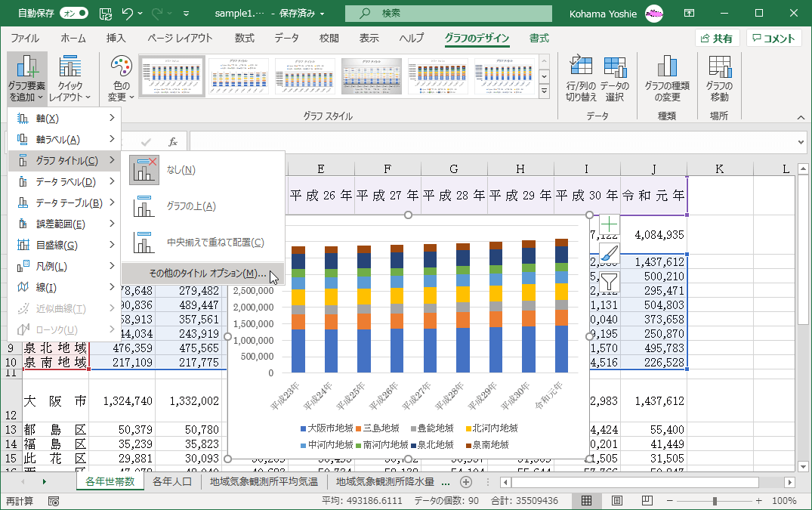
Task: Click Change Chart Type (グラフの種類の変更) icon
Action: coord(666,78)
